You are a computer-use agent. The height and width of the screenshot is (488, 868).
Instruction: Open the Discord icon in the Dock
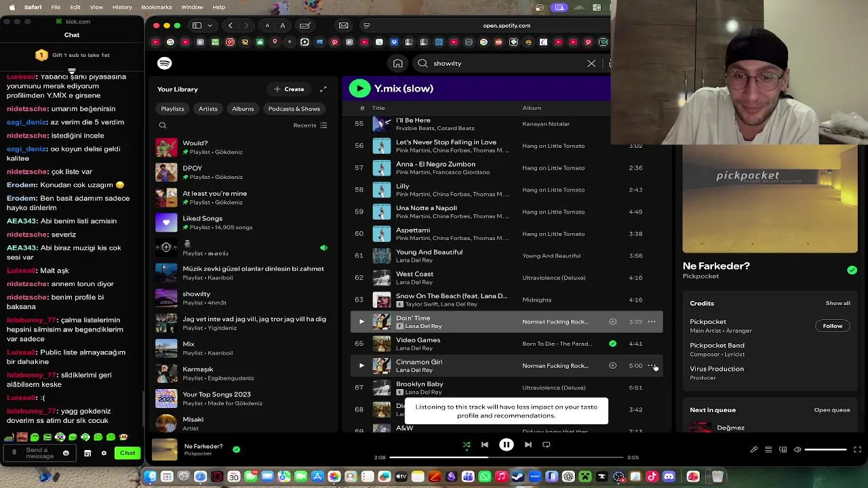[669, 476]
